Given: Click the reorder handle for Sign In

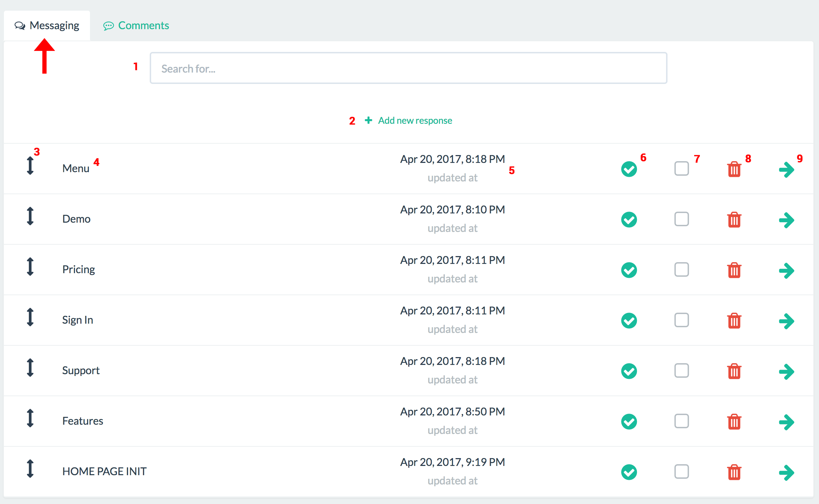Looking at the screenshot, I should click(30, 317).
